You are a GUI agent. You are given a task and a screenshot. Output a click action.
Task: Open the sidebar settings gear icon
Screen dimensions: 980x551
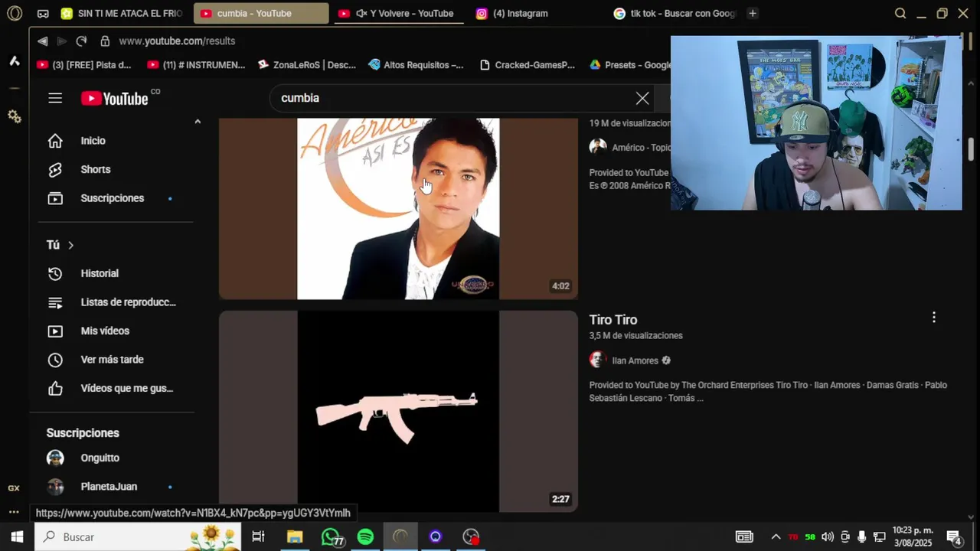(x=14, y=116)
